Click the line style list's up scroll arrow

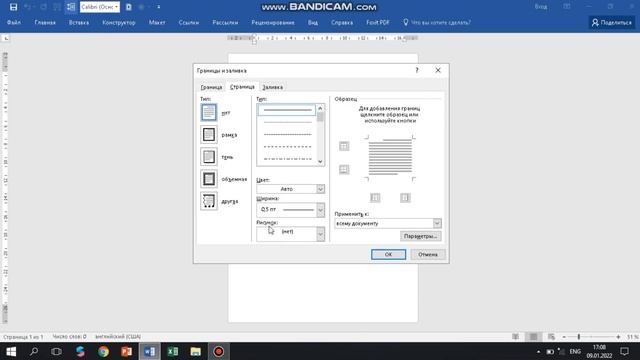(320, 108)
